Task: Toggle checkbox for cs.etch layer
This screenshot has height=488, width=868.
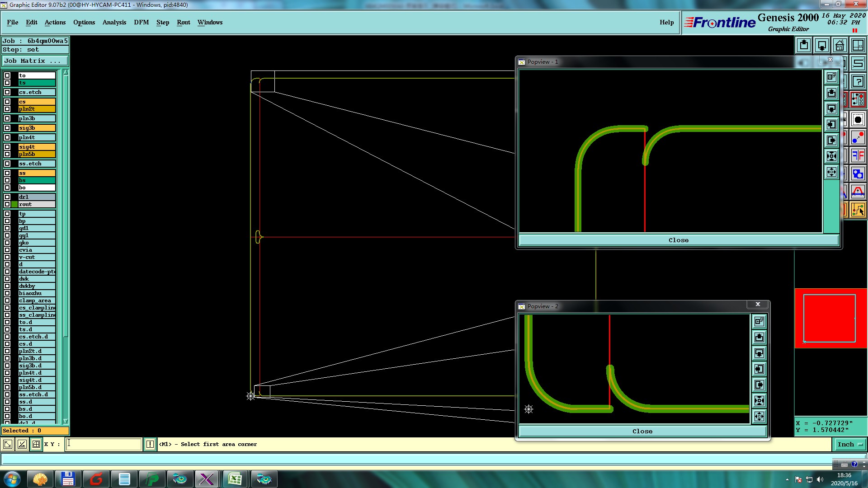Action: coord(7,92)
